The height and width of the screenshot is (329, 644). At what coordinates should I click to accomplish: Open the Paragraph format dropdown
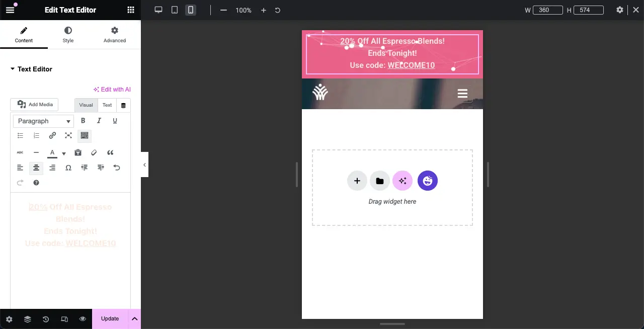click(x=43, y=121)
